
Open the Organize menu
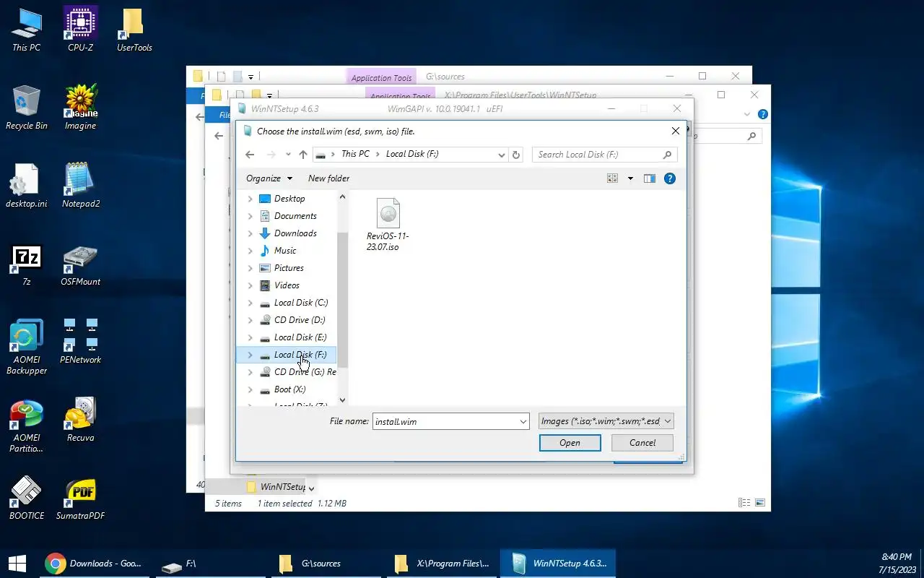click(x=269, y=178)
